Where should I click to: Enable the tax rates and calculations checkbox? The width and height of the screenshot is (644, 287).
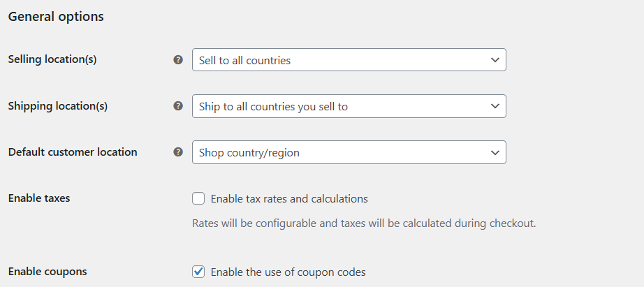click(x=198, y=199)
